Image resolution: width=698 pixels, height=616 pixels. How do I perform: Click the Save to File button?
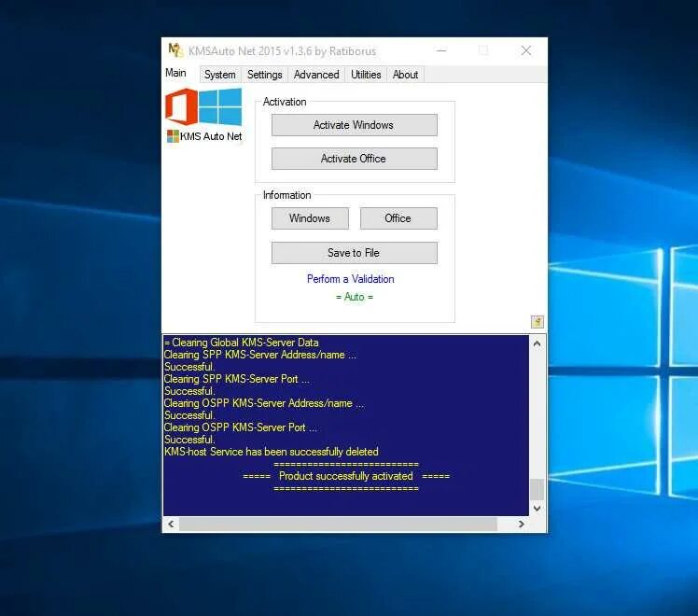pyautogui.click(x=355, y=253)
